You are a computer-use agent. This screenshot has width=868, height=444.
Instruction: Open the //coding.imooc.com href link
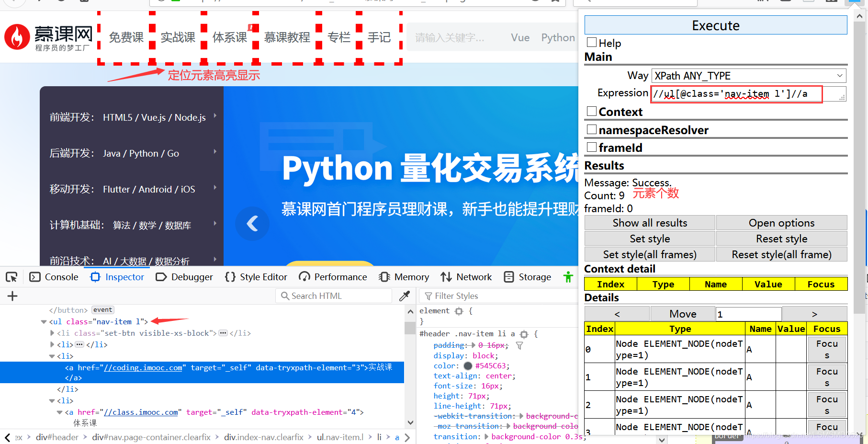pyautogui.click(x=143, y=367)
